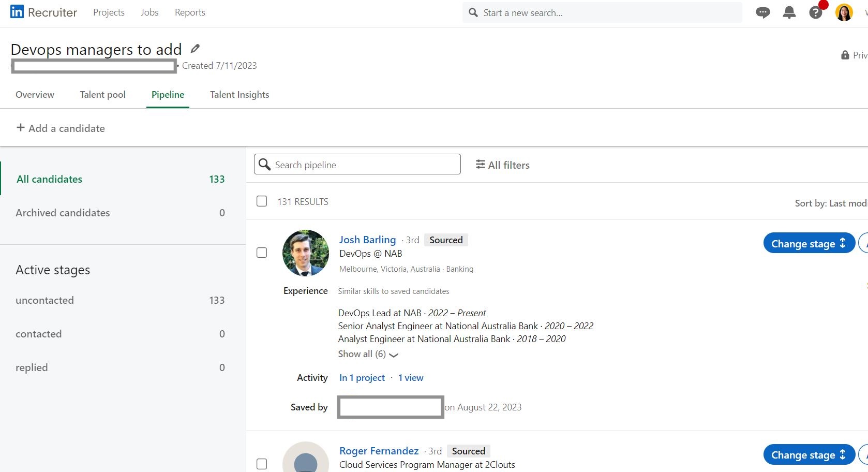Viewport: 868px width, 472px height.
Task: Open Change stage dropdown for Josh Barling
Action: tap(809, 243)
